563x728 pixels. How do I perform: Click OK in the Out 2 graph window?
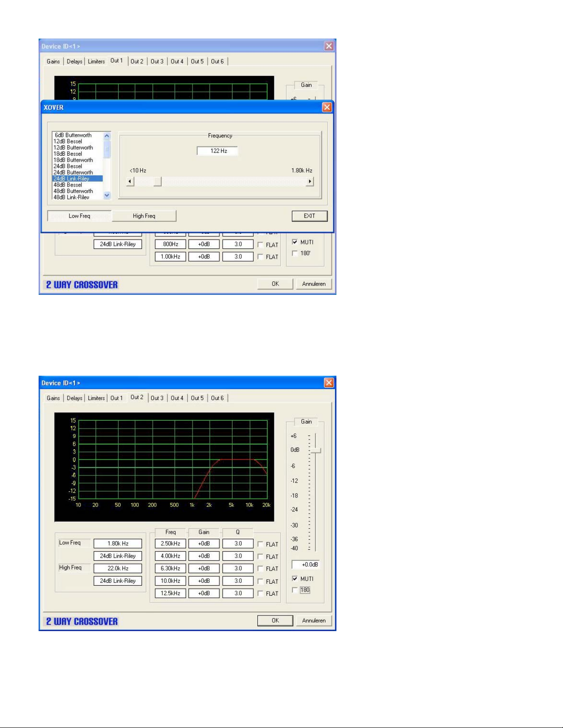pos(275,621)
